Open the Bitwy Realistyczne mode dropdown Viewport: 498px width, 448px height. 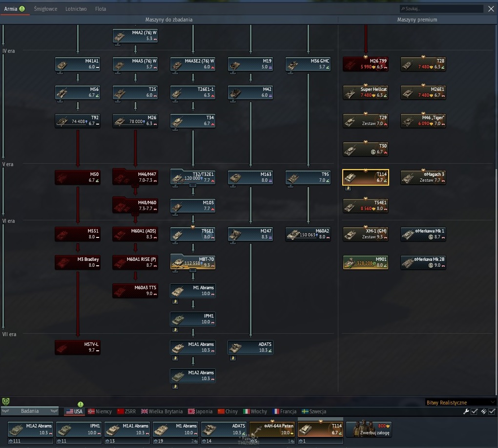click(460, 403)
